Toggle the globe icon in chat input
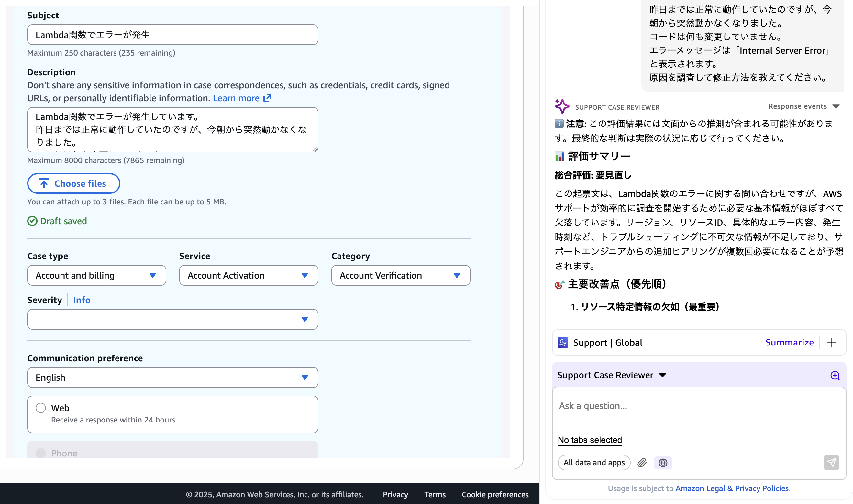The width and height of the screenshot is (853, 504). tap(663, 463)
